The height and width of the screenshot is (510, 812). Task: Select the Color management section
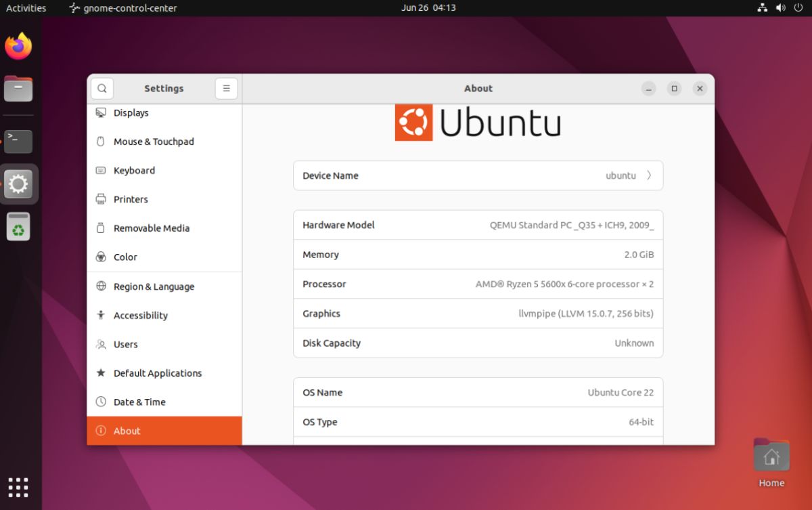coord(125,257)
